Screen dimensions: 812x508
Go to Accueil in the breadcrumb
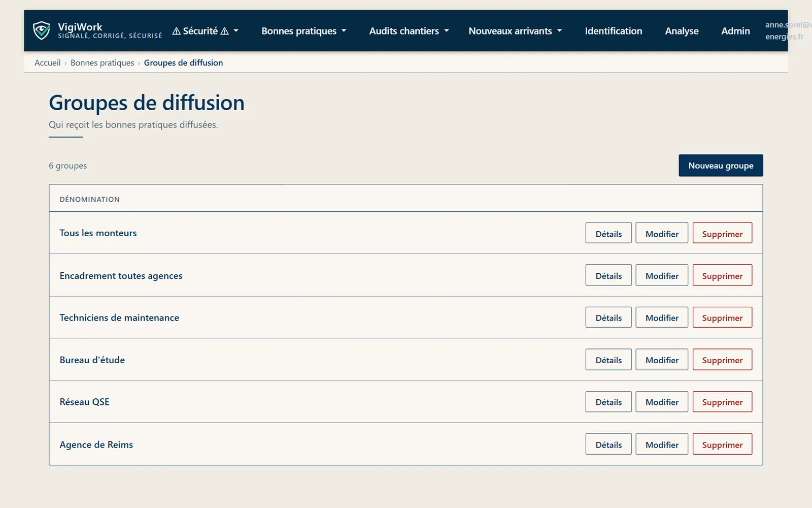tap(47, 62)
